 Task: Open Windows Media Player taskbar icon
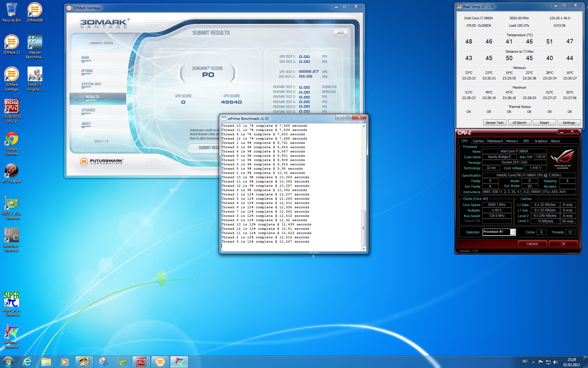tap(65, 362)
